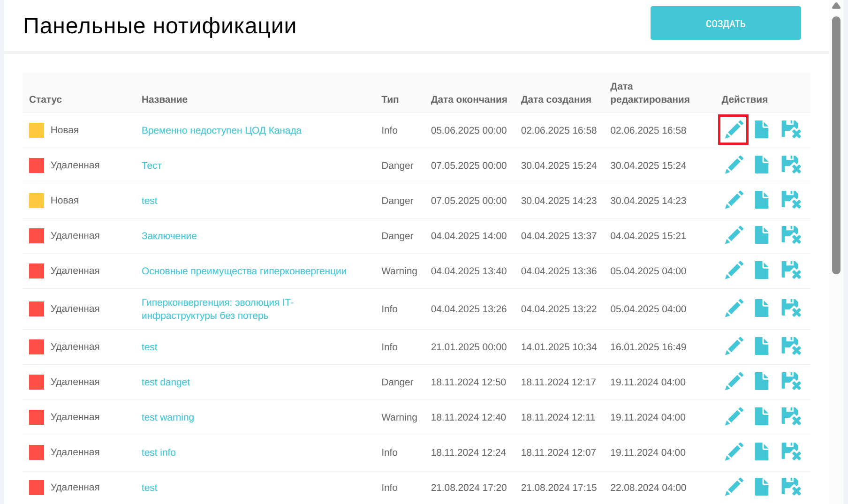Click the 05.06.2025 00:00 end date cell
This screenshot has height=504, width=848.
[469, 130]
